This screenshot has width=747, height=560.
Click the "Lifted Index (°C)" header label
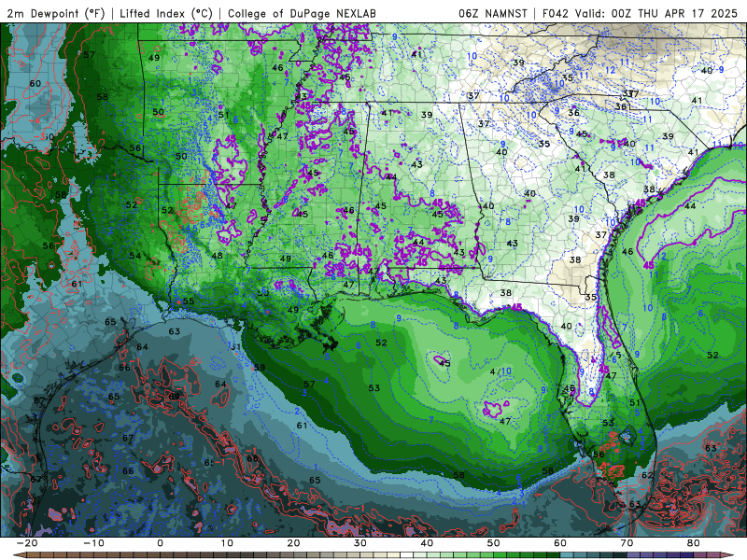click(166, 13)
